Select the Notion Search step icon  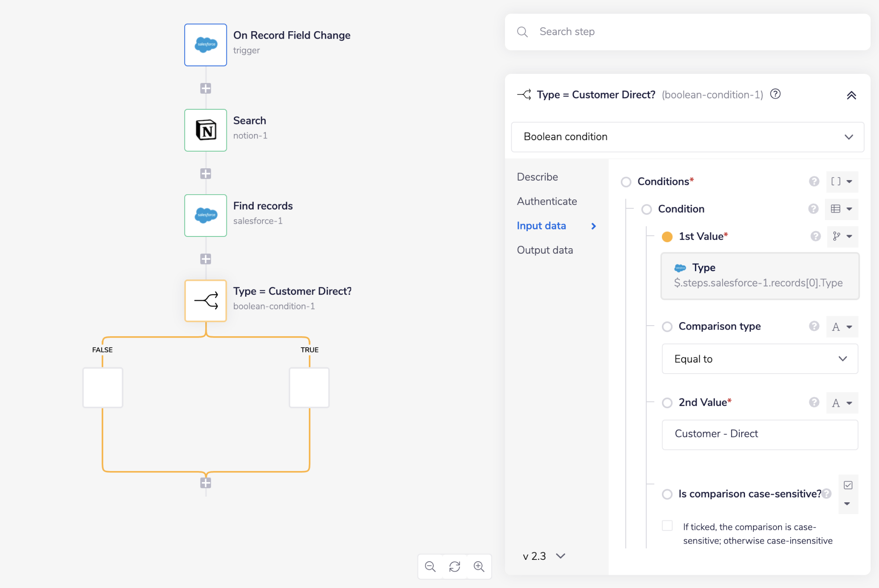coord(205,130)
